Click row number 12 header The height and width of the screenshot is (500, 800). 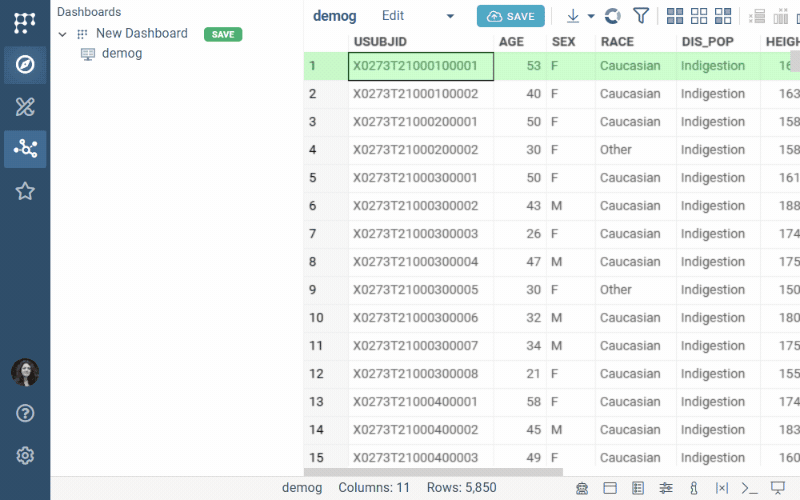pyautogui.click(x=326, y=374)
